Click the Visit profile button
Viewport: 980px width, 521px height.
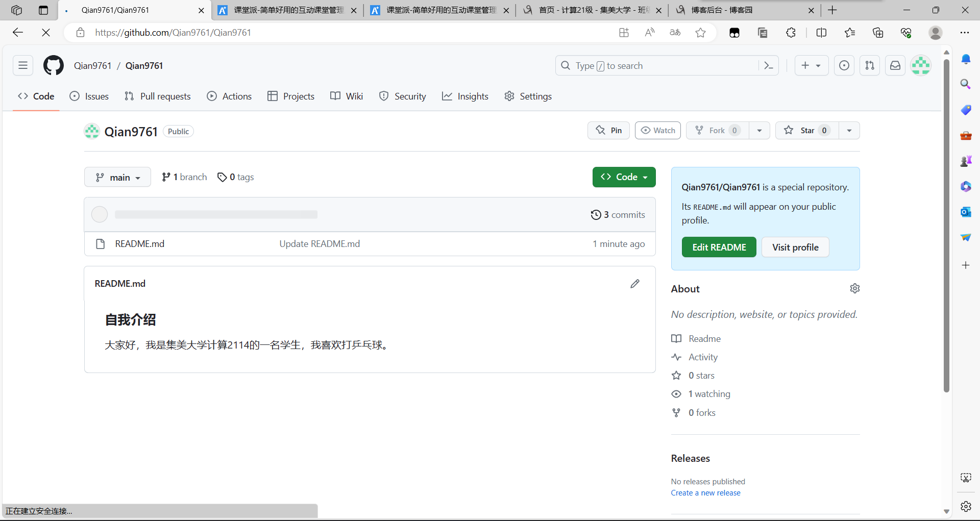[795, 247]
